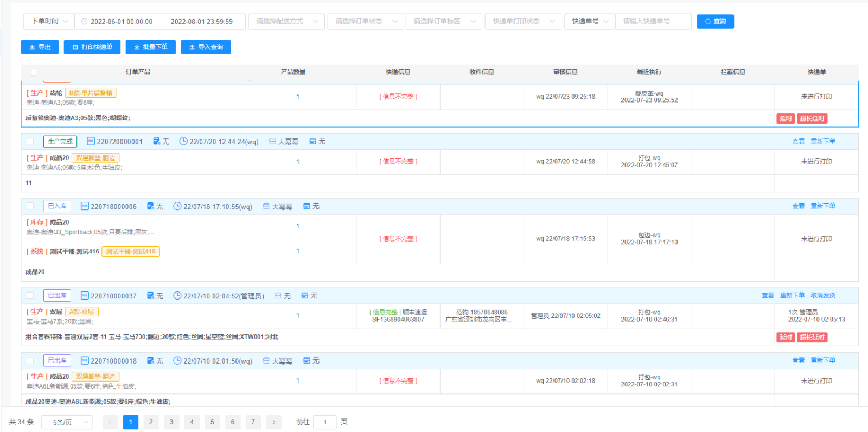
Task: Click 重新下单 for order 220710000037
Action: click(792, 296)
